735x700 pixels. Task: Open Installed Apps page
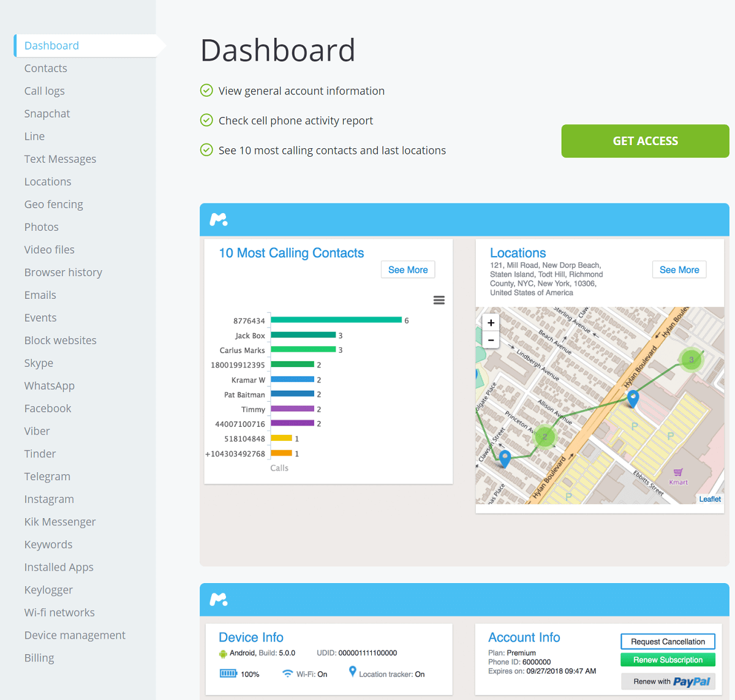tap(59, 566)
